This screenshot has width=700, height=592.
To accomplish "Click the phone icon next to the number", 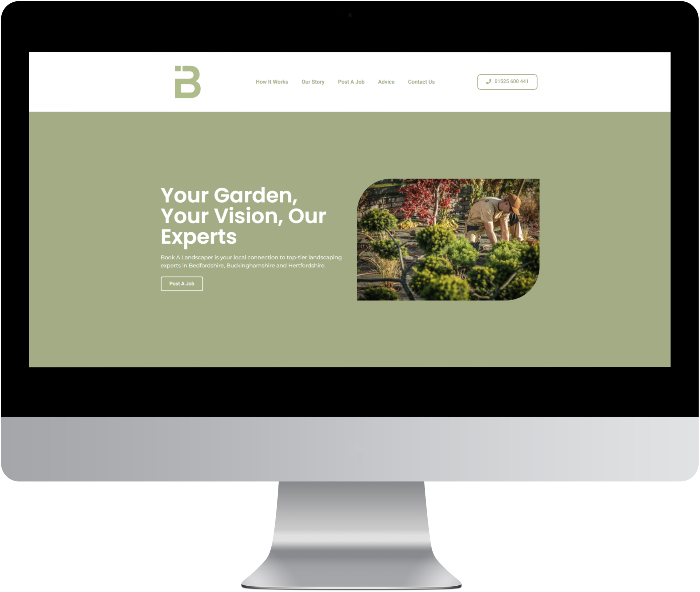I will coord(489,82).
